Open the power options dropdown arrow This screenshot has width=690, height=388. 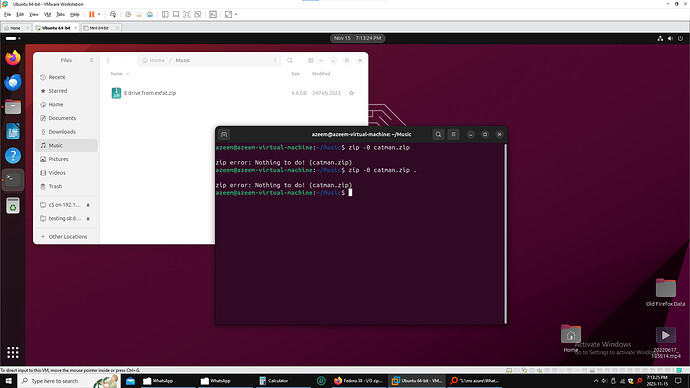99,15
